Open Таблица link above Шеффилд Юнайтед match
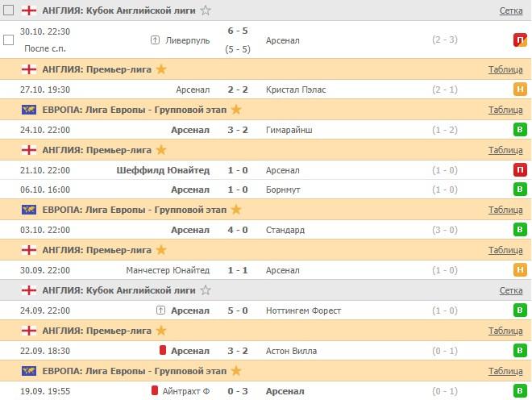This screenshot has height=400, width=532. [x=505, y=150]
